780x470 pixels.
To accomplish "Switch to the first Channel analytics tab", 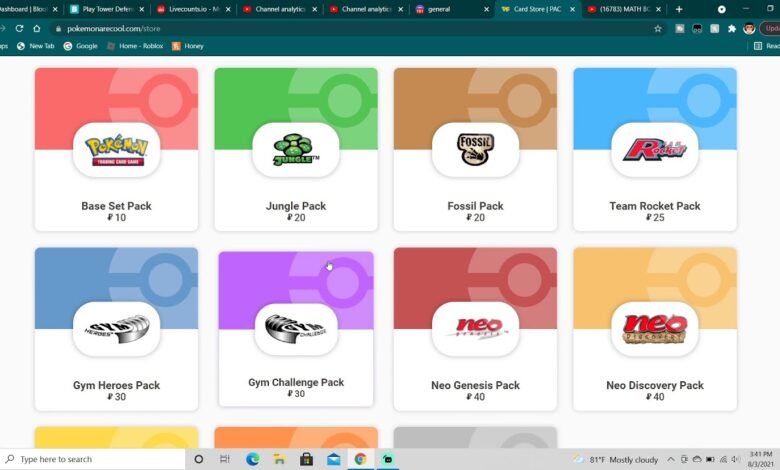I will point(280,9).
